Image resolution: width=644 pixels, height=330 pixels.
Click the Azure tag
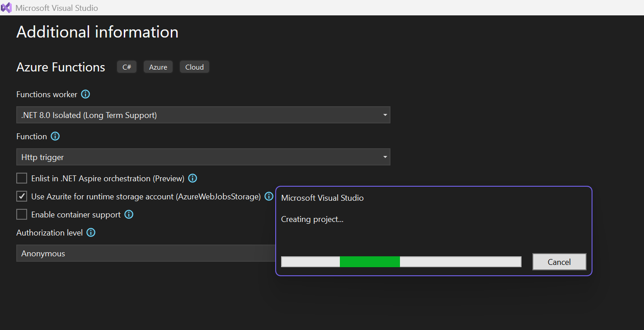pos(158,67)
